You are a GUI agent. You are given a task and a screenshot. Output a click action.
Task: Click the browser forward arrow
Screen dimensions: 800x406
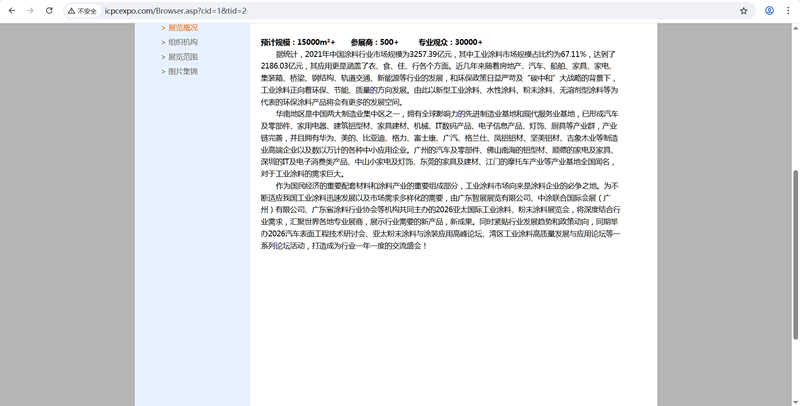(30, 10)
